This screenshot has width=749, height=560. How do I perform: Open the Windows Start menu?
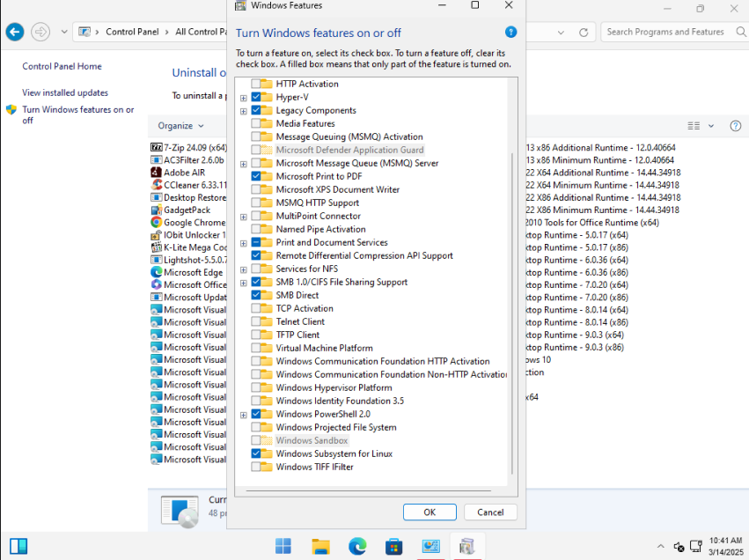click(283, 546)
